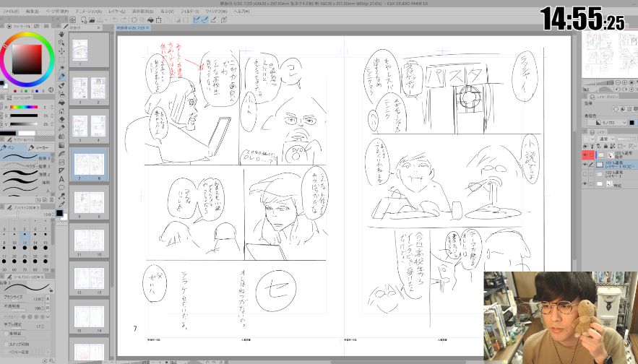The image size is (638, 364).
Task: Open the layer palette color dropdown
Action: pos(587,139)
